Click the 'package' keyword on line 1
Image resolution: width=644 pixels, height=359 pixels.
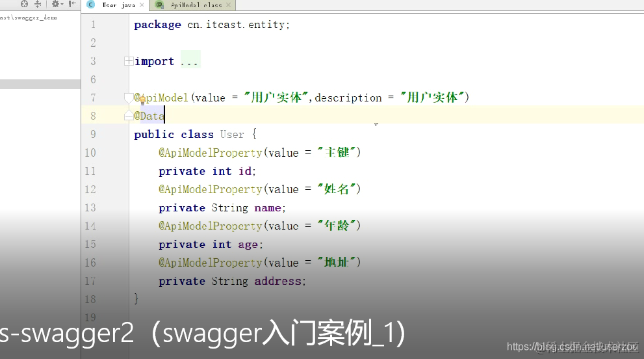(157, 25)
